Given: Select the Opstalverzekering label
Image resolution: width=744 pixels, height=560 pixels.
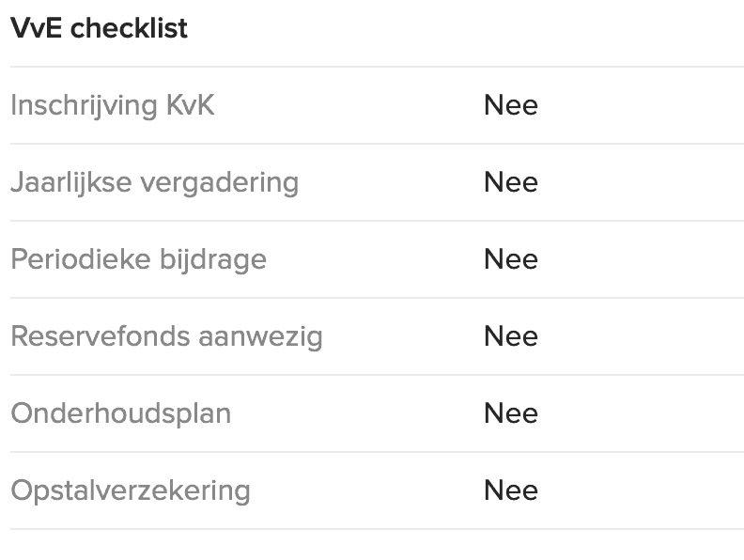Looking at the screenshot, I should (x=131, y=491).
